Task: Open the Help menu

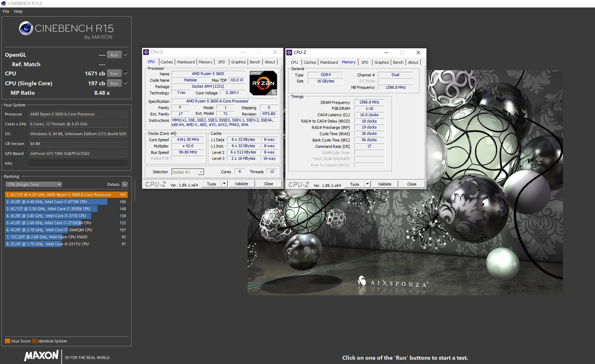Action: [x=18, y=11]
